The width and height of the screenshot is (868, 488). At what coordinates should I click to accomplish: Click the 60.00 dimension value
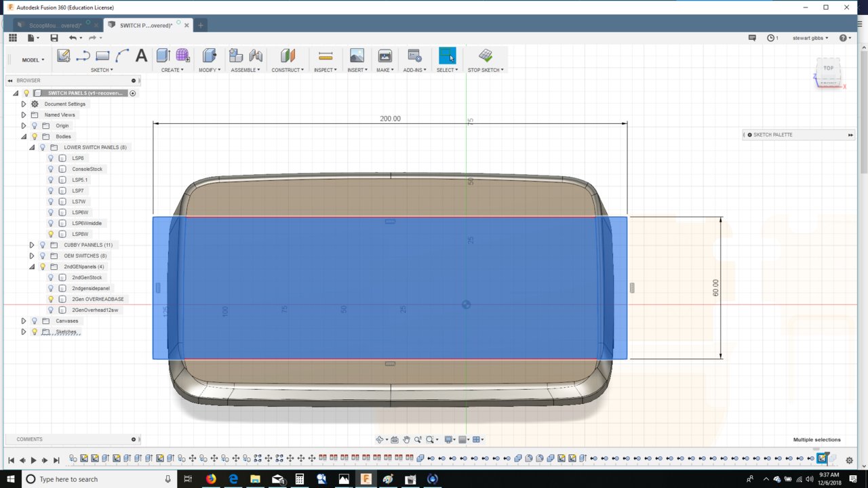[x=715, y=288]
